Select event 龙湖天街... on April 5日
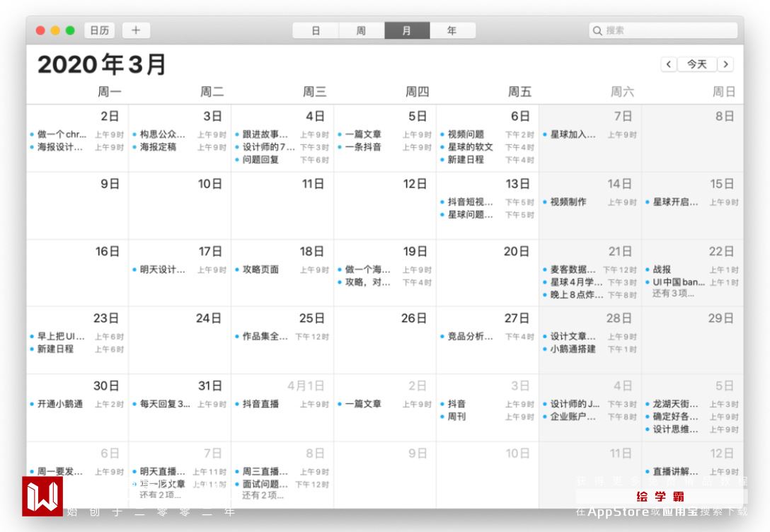The width and height of the screenshot is (770, 532). click(693, 404)
